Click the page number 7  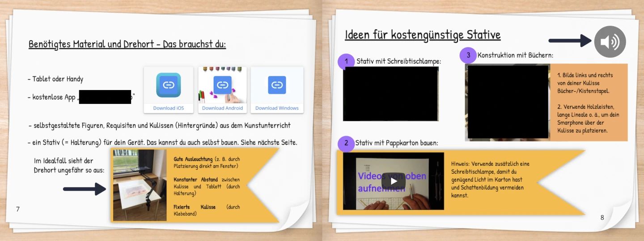click(x=17, y=209)
